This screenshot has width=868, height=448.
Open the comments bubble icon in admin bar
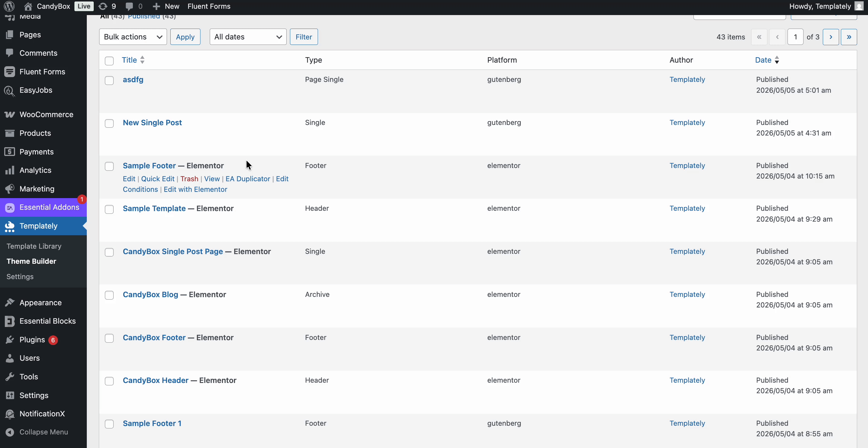tap(129, 6)
